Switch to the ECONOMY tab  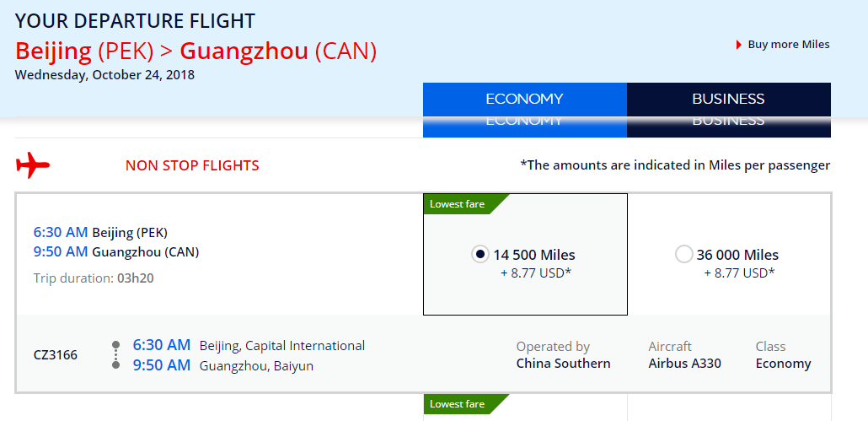(x=525, y=100)
